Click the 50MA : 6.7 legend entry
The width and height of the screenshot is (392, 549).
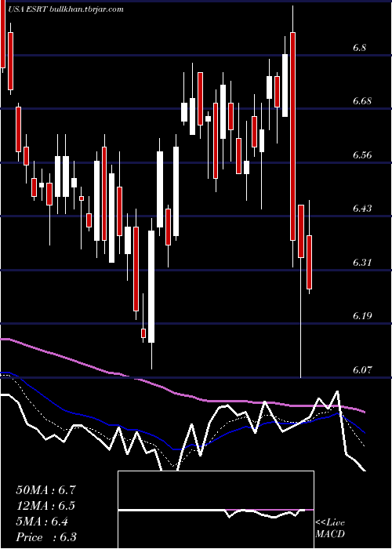pos(45,490)
